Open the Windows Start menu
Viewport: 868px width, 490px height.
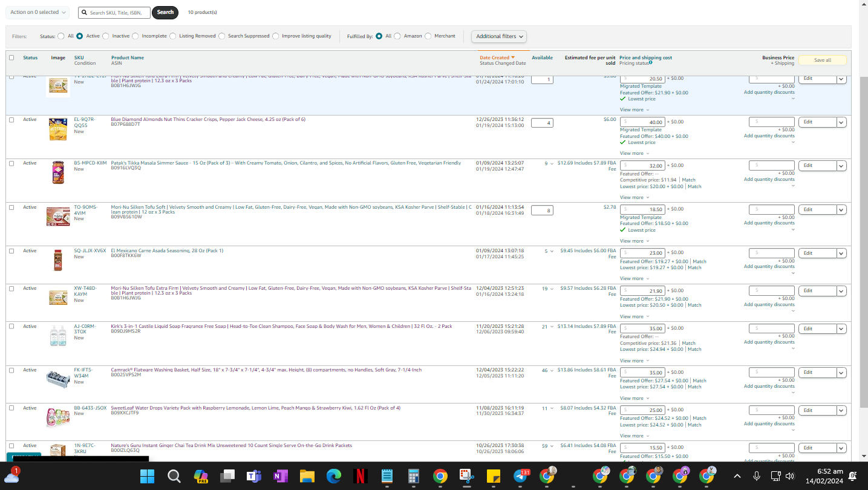pos(147,477)
